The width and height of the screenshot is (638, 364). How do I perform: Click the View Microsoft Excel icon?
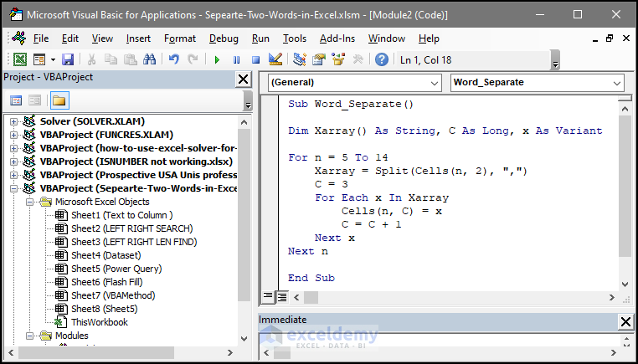20,60
